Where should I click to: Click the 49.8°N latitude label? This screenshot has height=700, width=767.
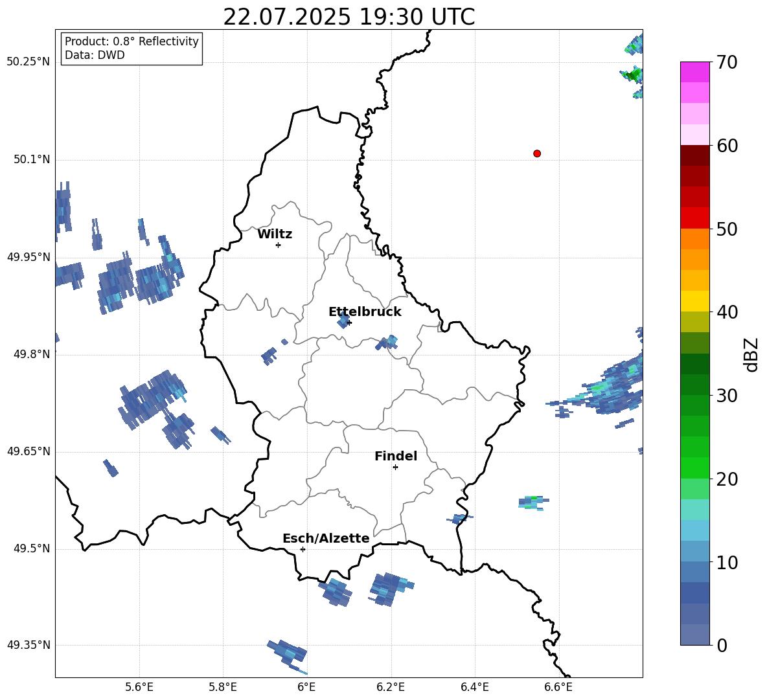(32, 354)
